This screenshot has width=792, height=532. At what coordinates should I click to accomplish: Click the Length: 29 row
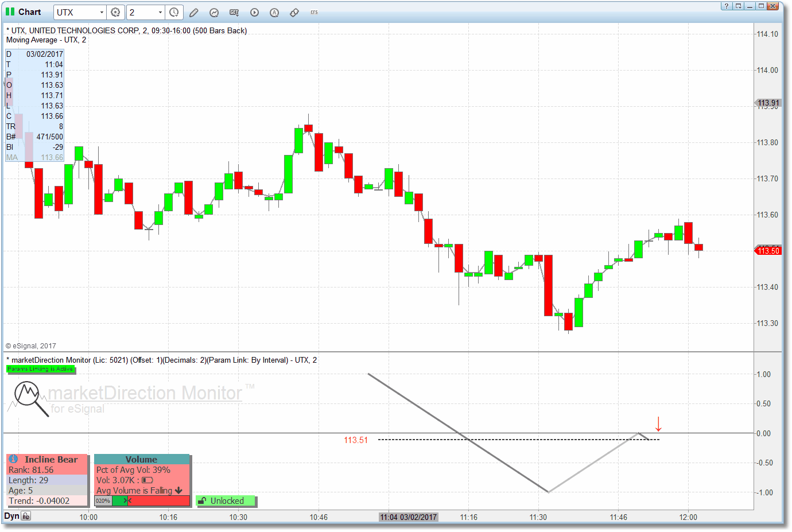click(x=47, y=480)
